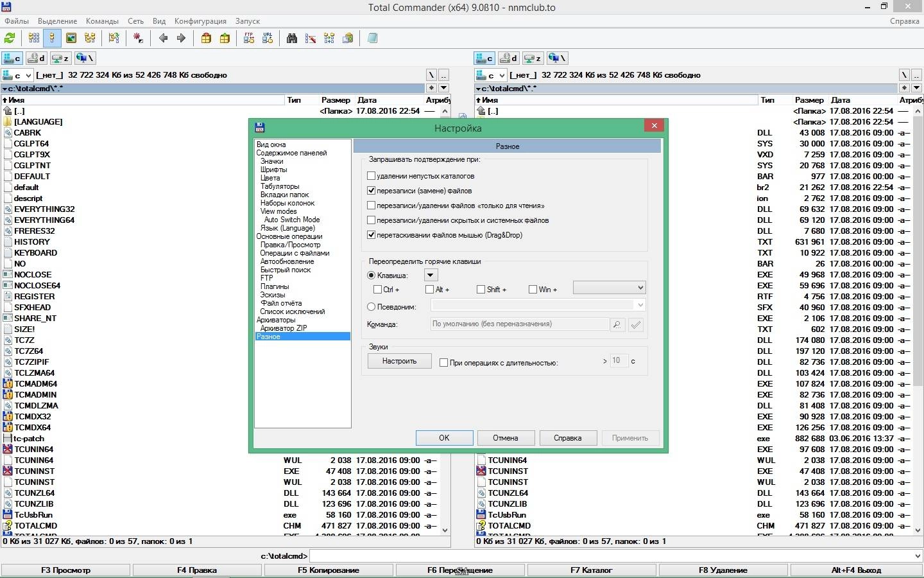This screenshot has height=578, width=924.
Task: Select 'Архиватор ZIP' in settings tree
Action: tap(284, 328)
